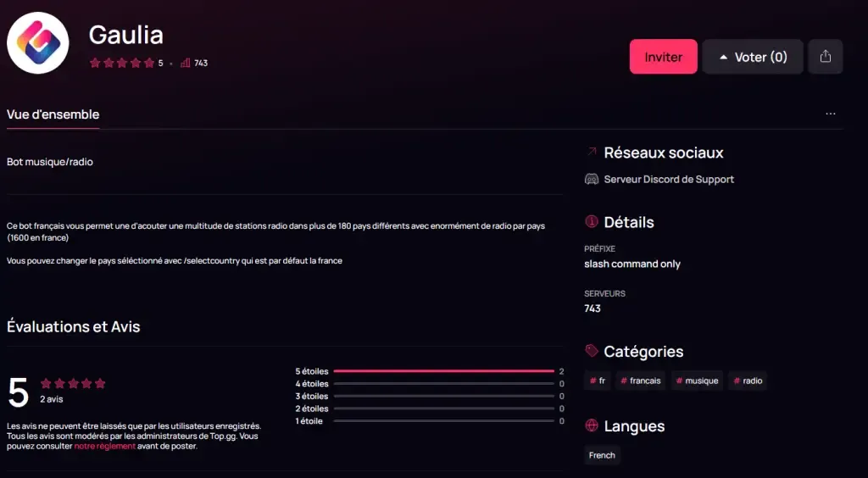
Task: Open the Serveur Discord de Support link
Action: pos(669,180)
